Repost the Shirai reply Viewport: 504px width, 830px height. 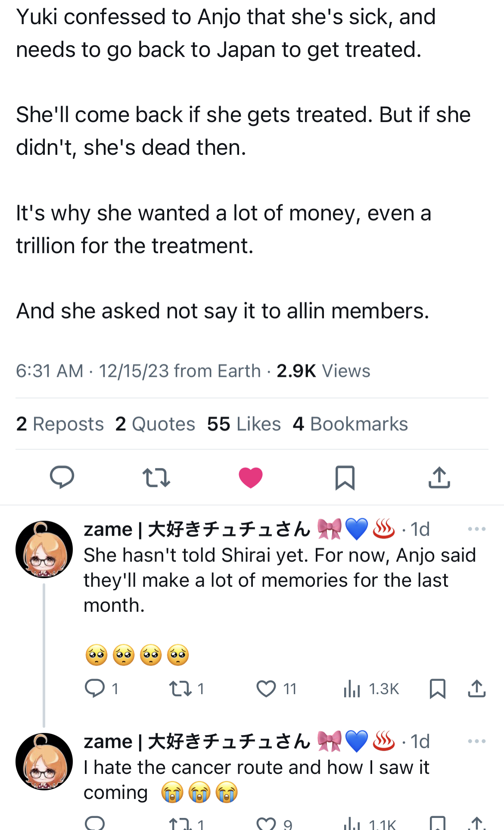click(180, 689)
